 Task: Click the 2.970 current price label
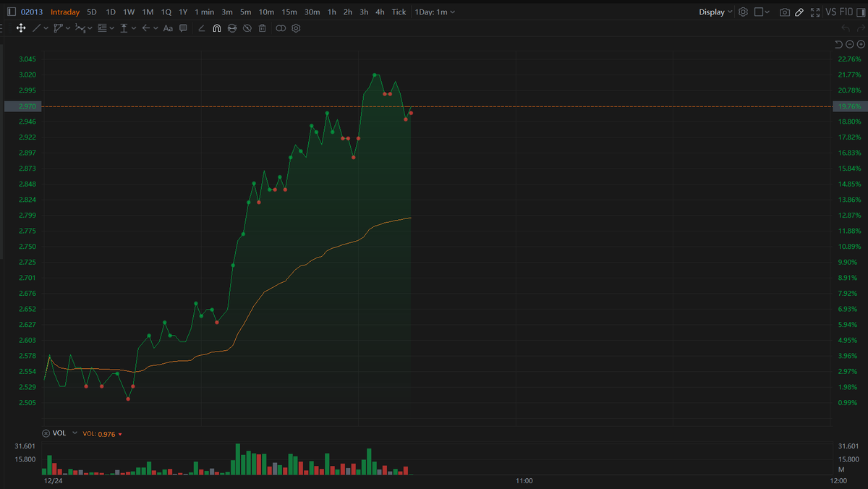(x=23, y=106)
